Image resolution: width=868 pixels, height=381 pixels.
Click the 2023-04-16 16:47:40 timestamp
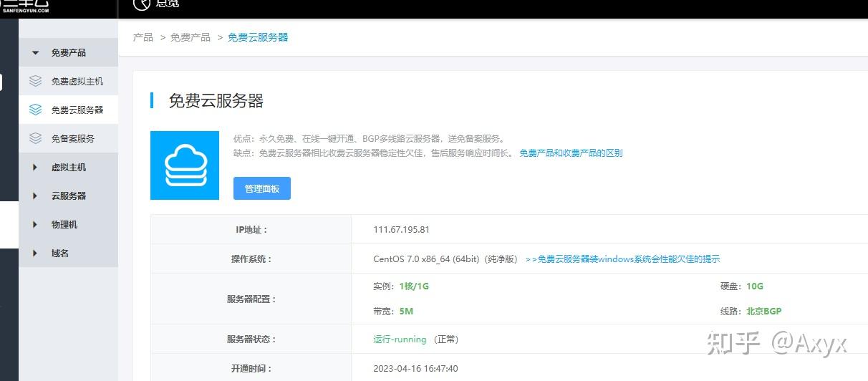(x=415, y=369)
